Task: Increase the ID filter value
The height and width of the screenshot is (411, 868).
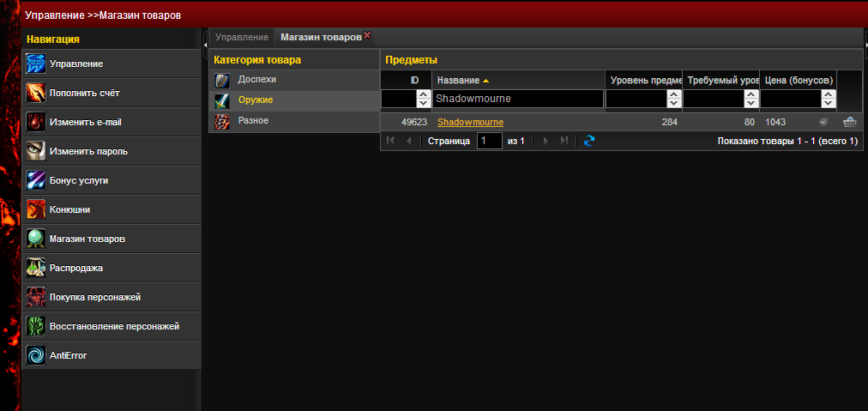Action: [x=424, y=94]
